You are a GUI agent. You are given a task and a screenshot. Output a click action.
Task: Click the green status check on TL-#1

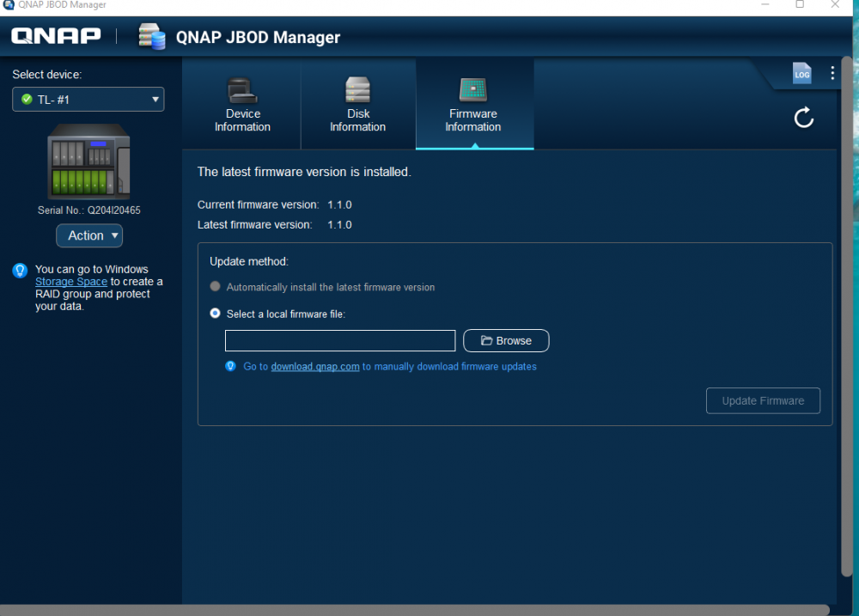[x=27, y=99]
